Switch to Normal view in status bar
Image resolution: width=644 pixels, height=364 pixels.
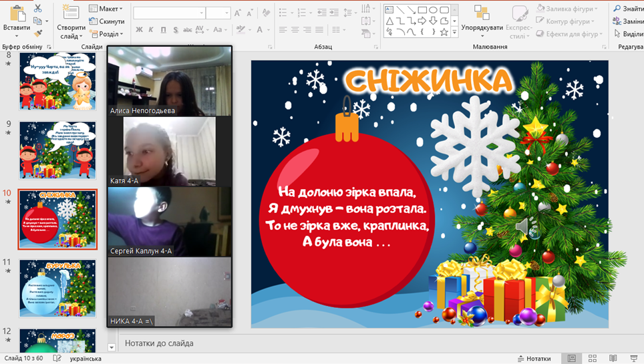(571, 358)
